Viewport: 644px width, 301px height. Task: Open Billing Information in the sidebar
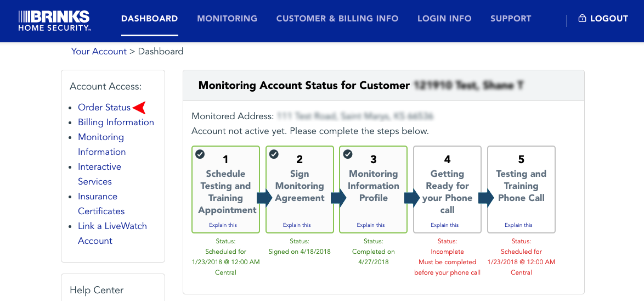pyautogui.click(x=116, y=122)
